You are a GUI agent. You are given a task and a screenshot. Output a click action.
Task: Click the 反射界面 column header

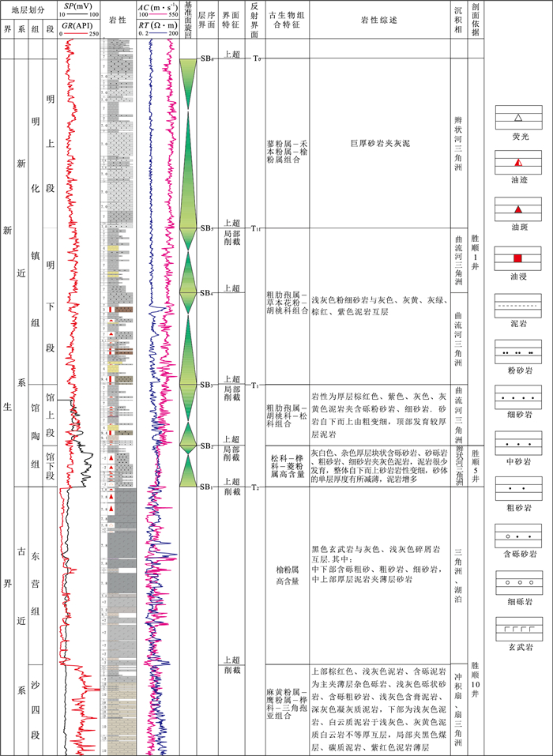click(254, 20)
